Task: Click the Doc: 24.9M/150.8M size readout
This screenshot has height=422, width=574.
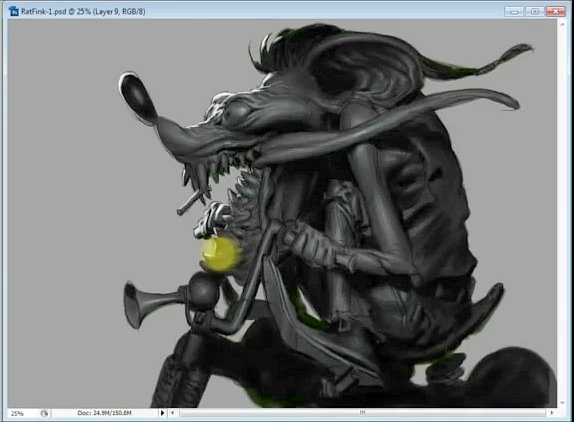Action: pos(104,413)
